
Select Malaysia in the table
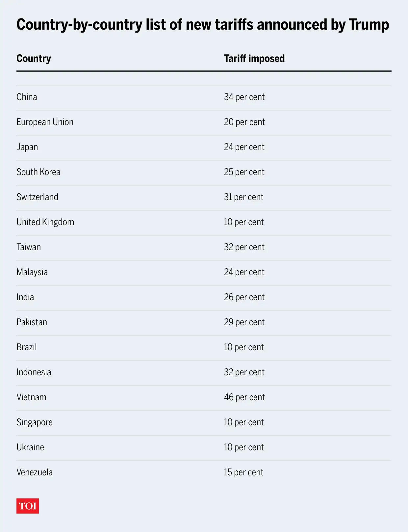pos(32,272)
